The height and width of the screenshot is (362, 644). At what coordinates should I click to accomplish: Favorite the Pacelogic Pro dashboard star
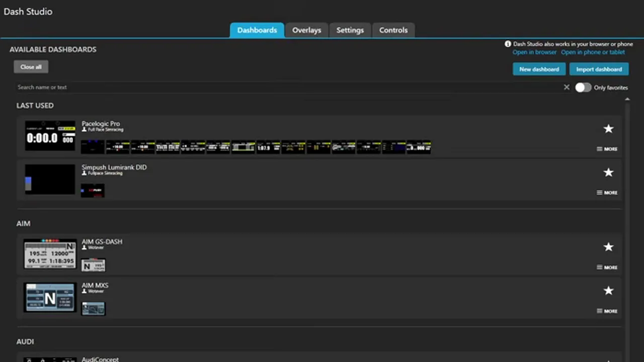click(x=608, y=129)
